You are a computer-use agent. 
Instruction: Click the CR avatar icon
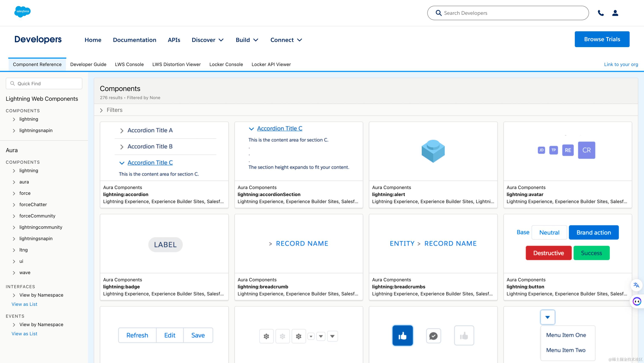586,150
